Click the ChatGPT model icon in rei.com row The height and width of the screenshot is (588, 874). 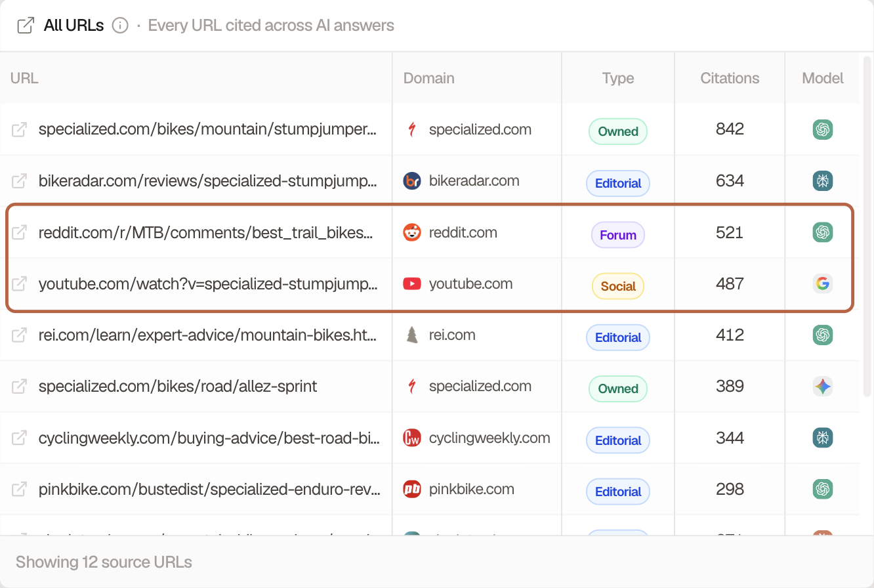pyautogui.click(x=822, y=335)
